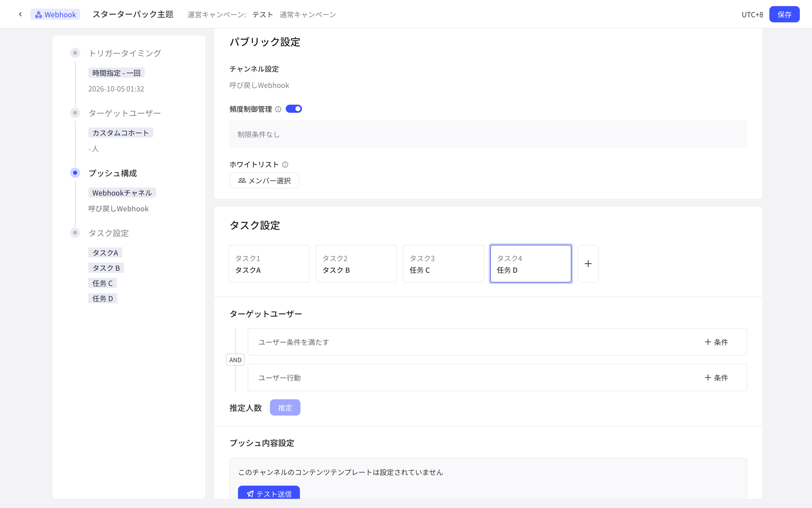Click the タスク B tag in sidebar

[106, 268]
